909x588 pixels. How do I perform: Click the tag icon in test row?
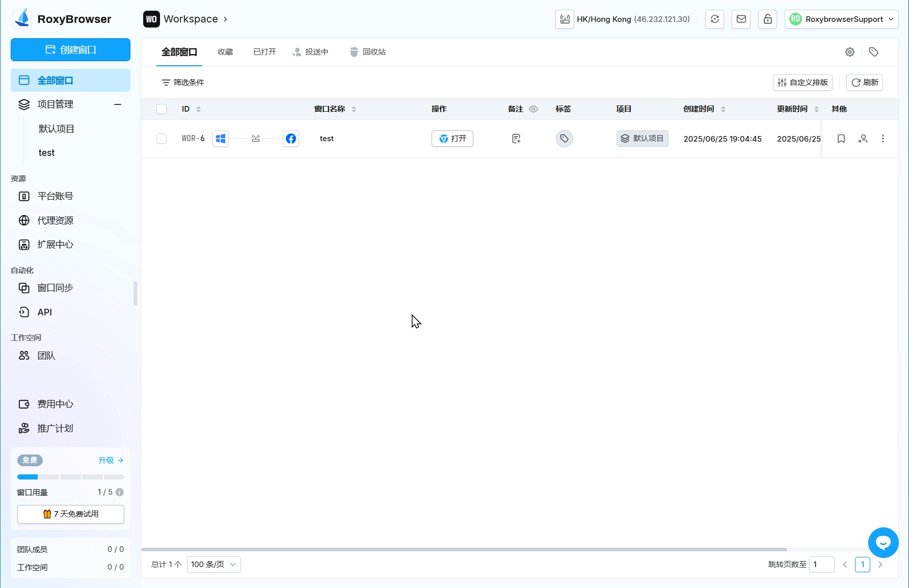point(564,139)
